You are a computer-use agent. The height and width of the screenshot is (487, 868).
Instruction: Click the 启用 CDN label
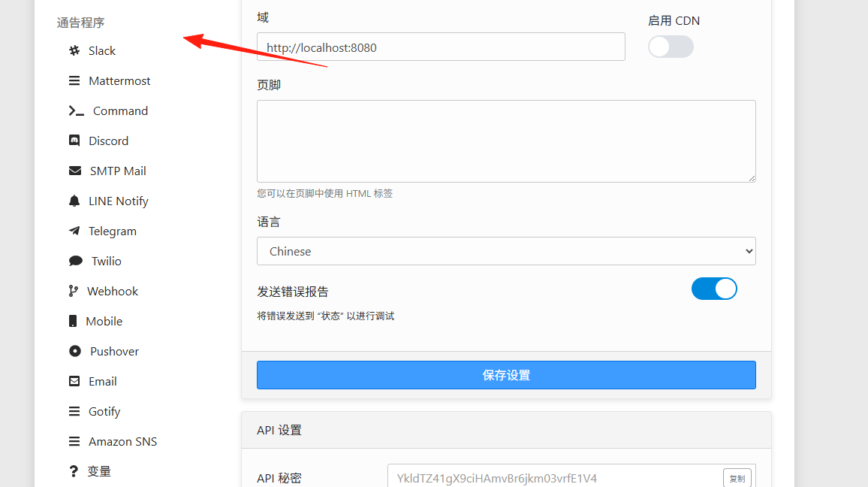pos(674,20)
